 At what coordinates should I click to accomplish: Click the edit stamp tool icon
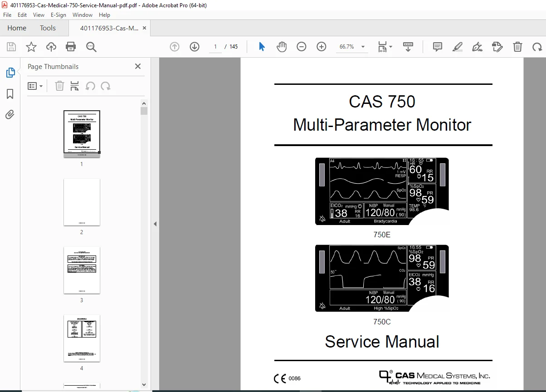click(x=497, y=47)
